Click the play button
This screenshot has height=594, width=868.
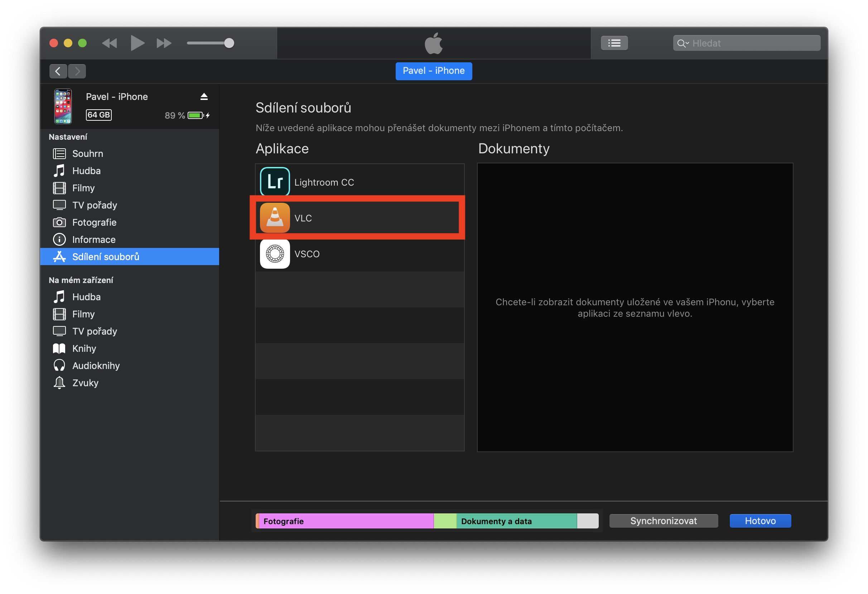[x=137, y=43]
